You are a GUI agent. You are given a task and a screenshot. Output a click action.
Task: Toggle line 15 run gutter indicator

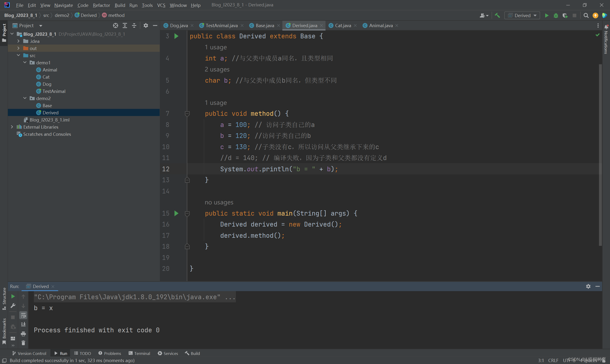[176, 213]
